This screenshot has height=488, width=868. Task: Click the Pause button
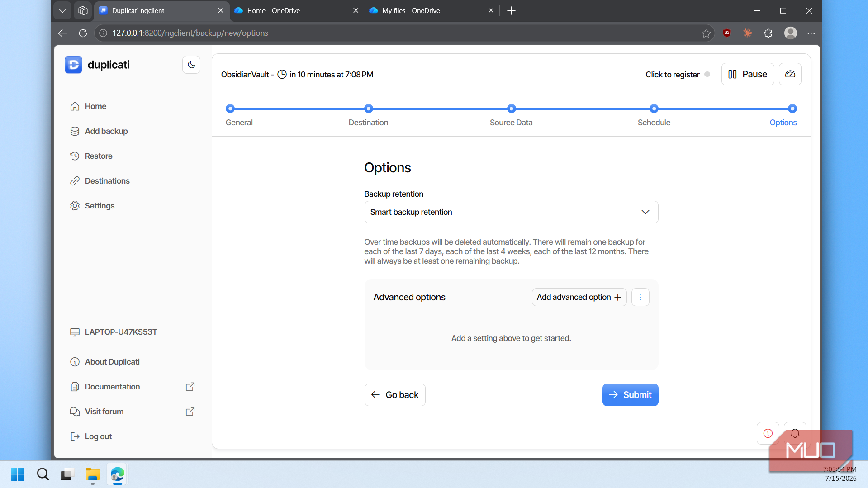tap(747, 74)
